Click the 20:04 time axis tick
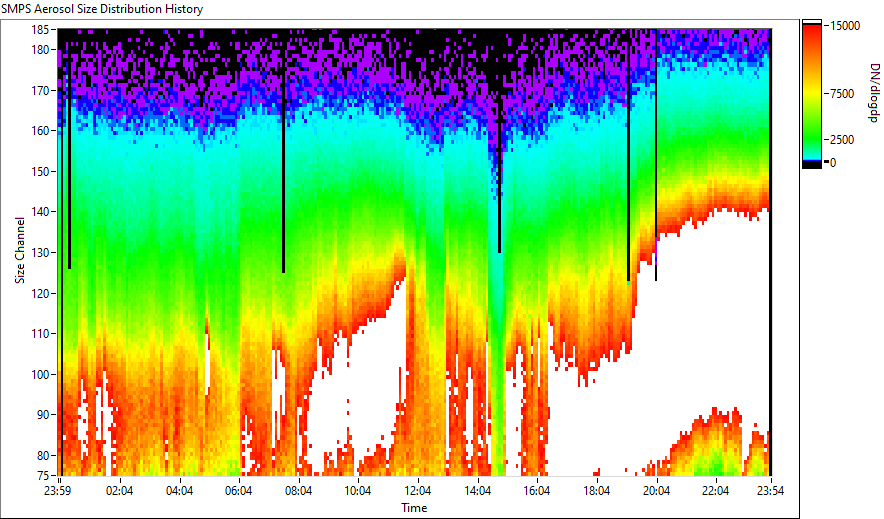 656,491
